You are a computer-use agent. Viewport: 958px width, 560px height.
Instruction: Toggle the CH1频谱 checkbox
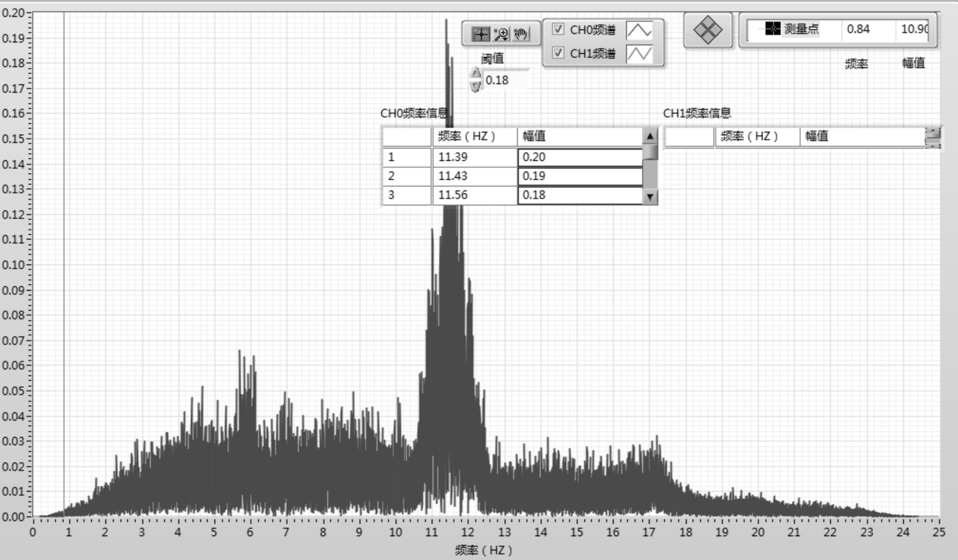pyautogui.click(x=558, y=53)
